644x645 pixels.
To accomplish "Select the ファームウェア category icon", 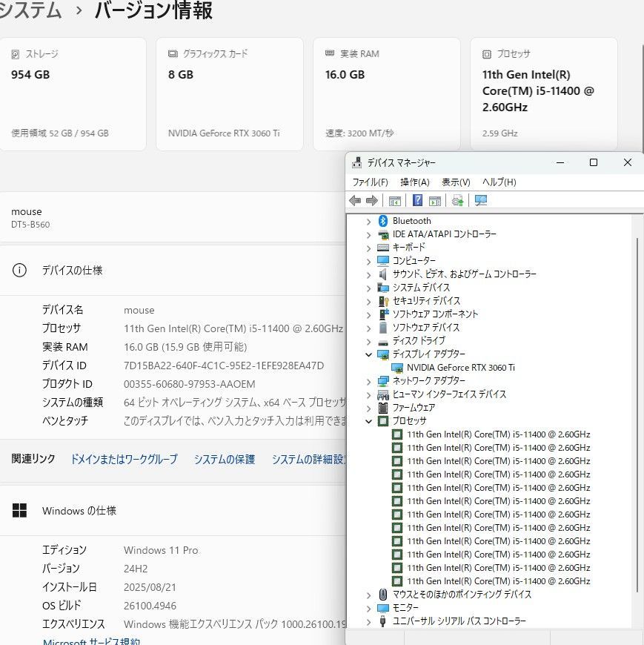I will [383, 408].
